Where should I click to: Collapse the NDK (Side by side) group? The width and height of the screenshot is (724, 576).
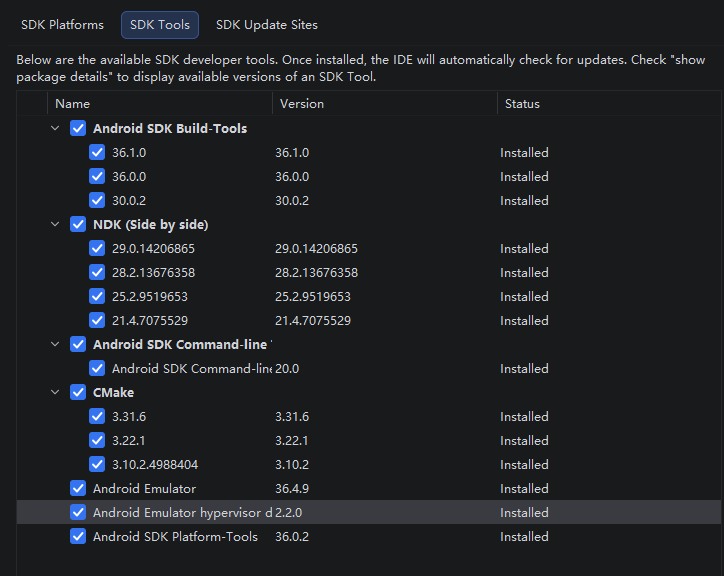(x=55, y=224)
